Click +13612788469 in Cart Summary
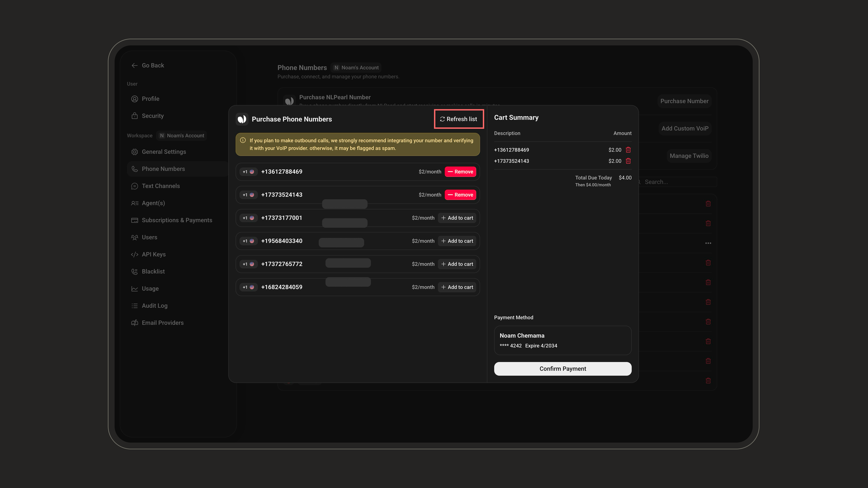 point(511,150)
